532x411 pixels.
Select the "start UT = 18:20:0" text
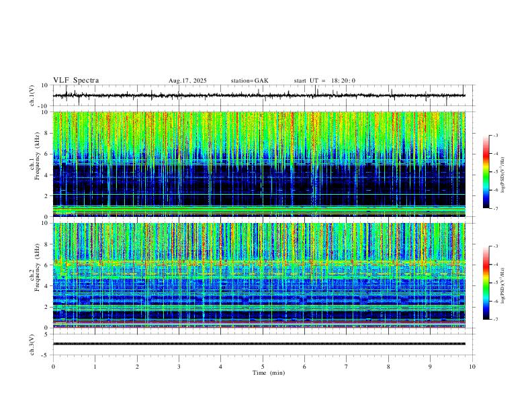pos(324,81)
